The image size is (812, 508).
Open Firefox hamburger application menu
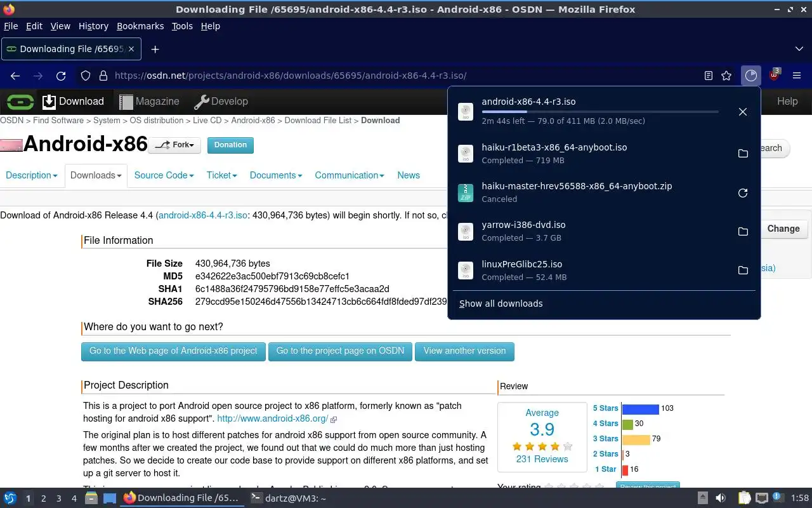pos(797,76)
